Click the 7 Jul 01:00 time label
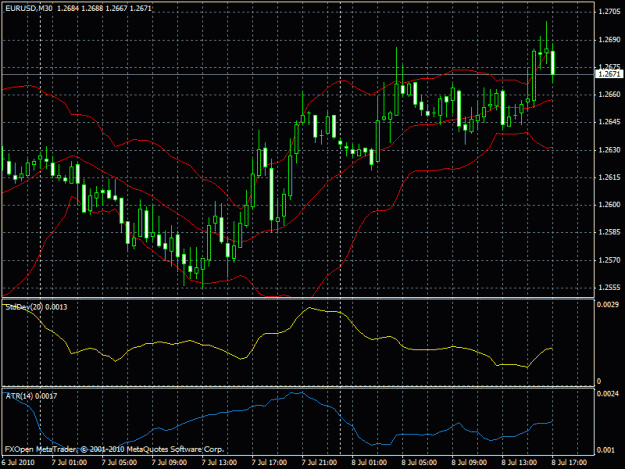This screenshot has height=469, width=625. tap(69, 463)
